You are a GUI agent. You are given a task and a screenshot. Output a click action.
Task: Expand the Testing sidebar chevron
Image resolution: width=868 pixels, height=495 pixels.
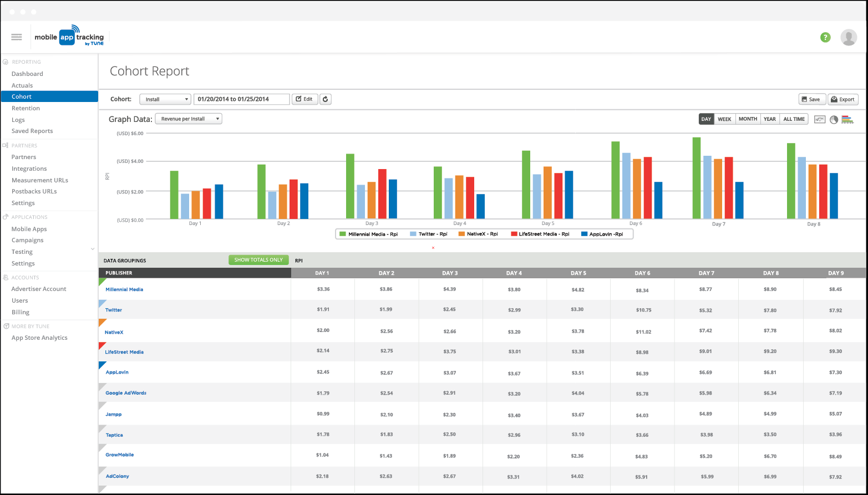[93, 249]
